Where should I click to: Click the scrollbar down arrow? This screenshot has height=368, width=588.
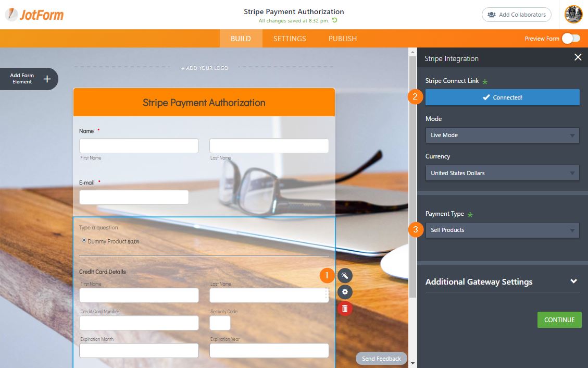click(x=412, y=363)
